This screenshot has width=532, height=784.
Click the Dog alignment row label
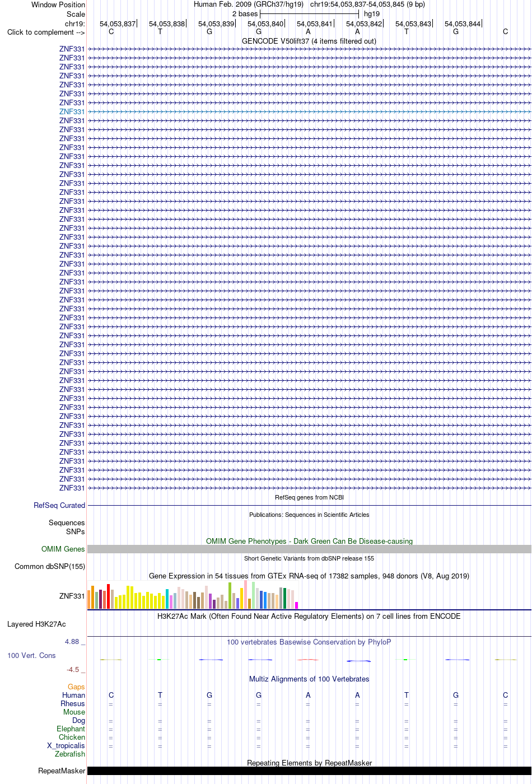tap(79, 720)
